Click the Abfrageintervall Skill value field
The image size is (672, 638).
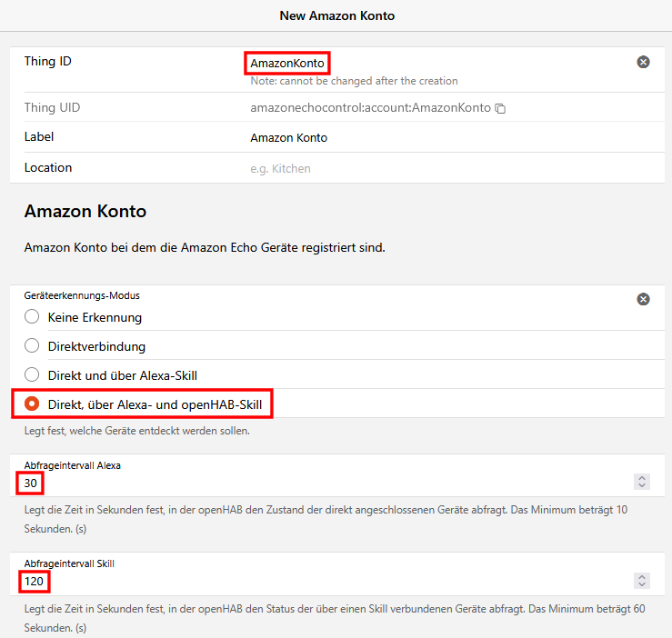click(x=326, y=582)
